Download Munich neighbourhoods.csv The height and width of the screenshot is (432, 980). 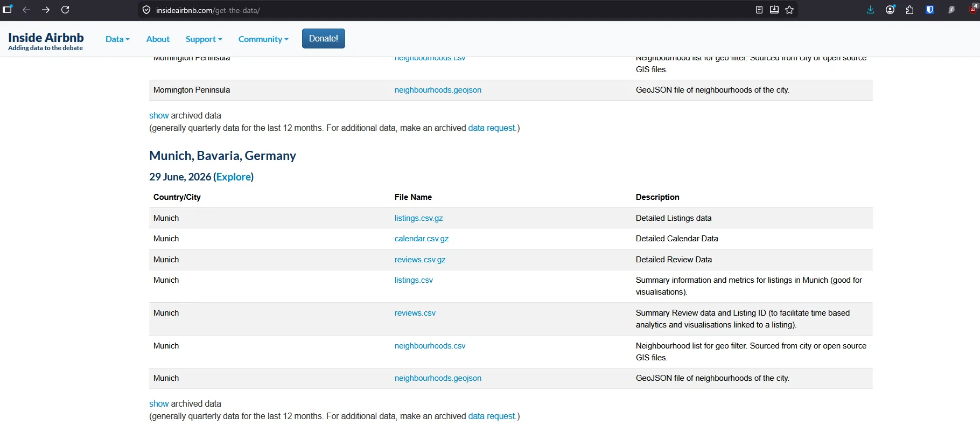click(x=430, y=346)
